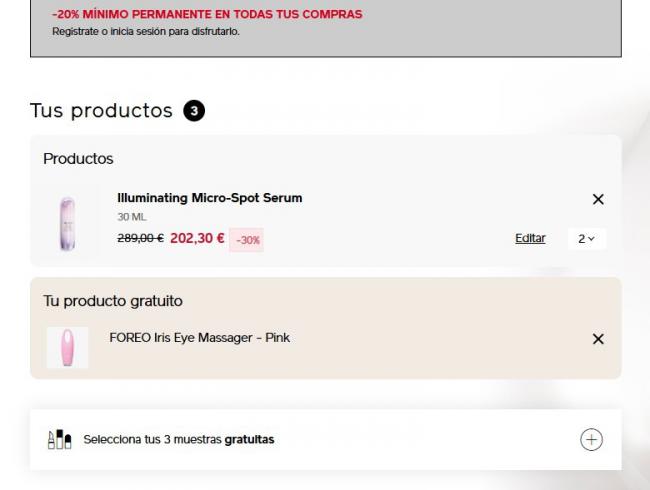Click the 'Productos' section heading
This screenshot has width=650, height=490.
78,159
